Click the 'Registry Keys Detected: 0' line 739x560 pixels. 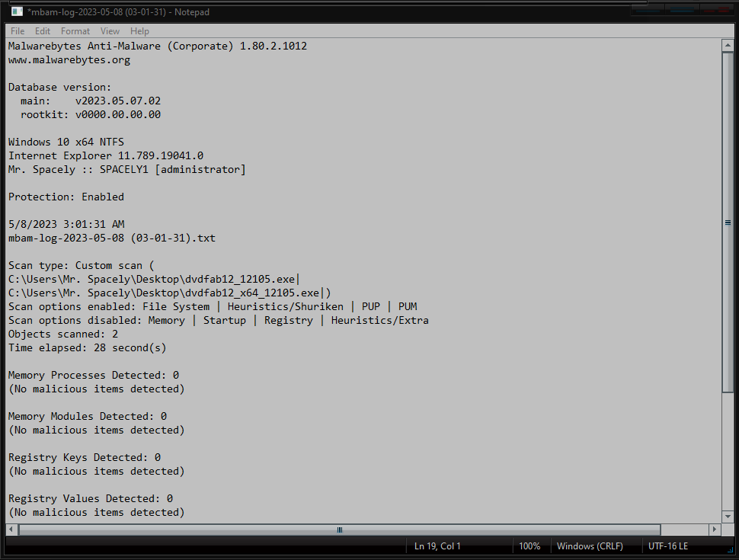(x=85, y=458)
